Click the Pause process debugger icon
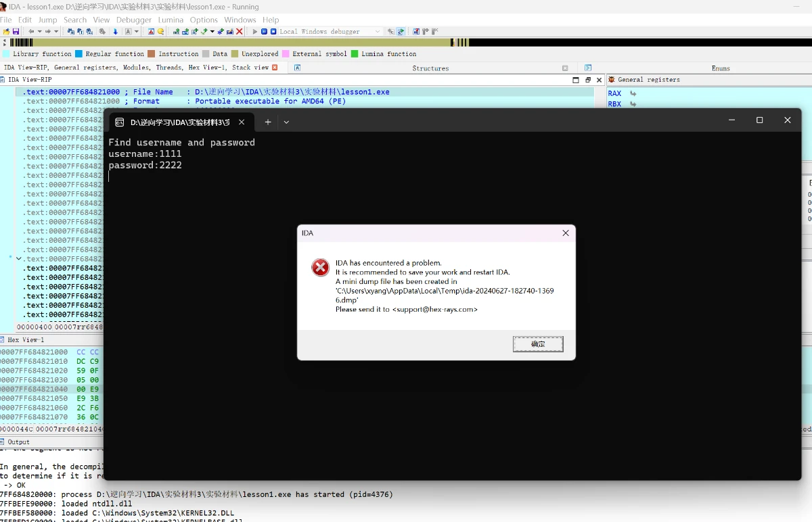Viewport: 812px width, 522px height. point(264,32)
